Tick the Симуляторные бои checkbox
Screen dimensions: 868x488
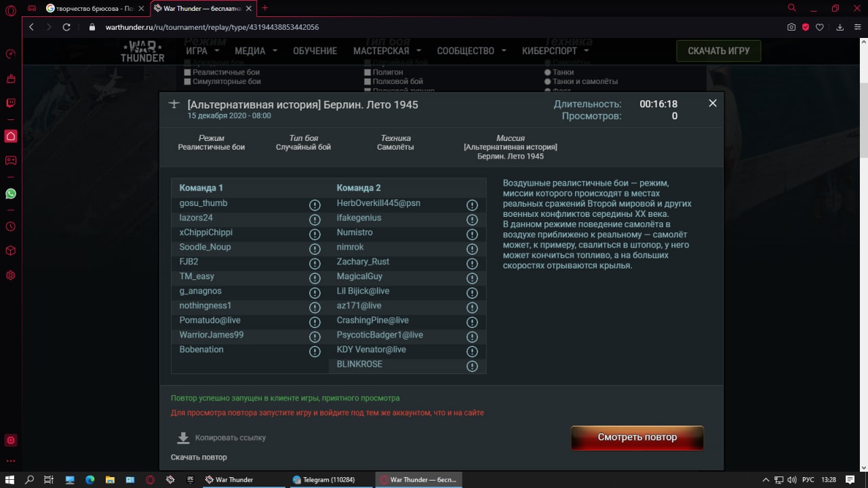[x=188, y=81]
